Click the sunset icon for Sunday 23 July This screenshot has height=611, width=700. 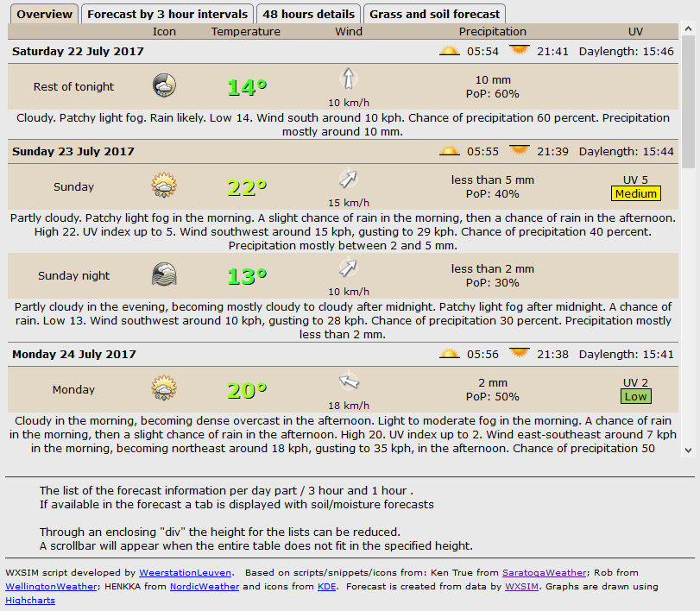[520, 149]
